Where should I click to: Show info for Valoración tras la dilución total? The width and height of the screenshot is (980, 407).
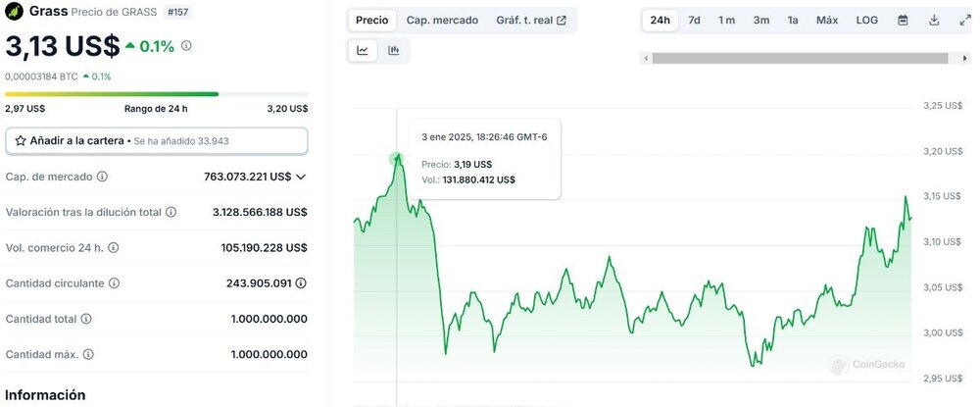[x=171, y=212]
